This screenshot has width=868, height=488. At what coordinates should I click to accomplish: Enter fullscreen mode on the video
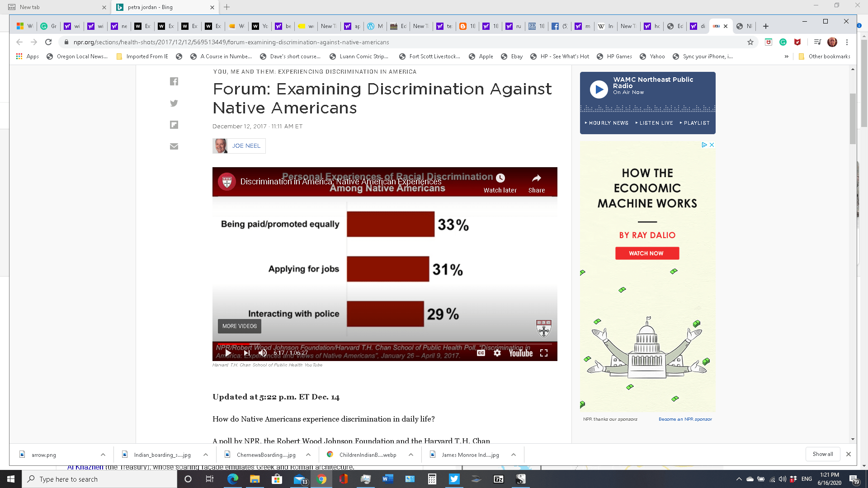544,353
